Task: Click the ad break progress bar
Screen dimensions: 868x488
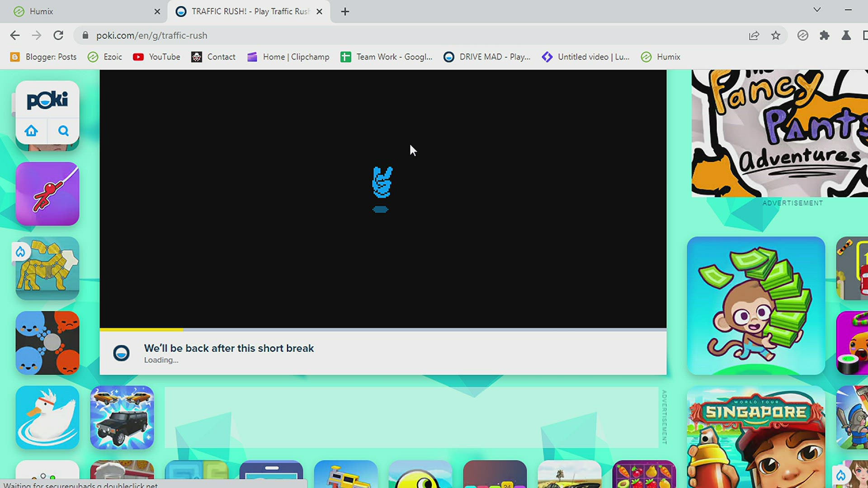Action: point(382,330)
